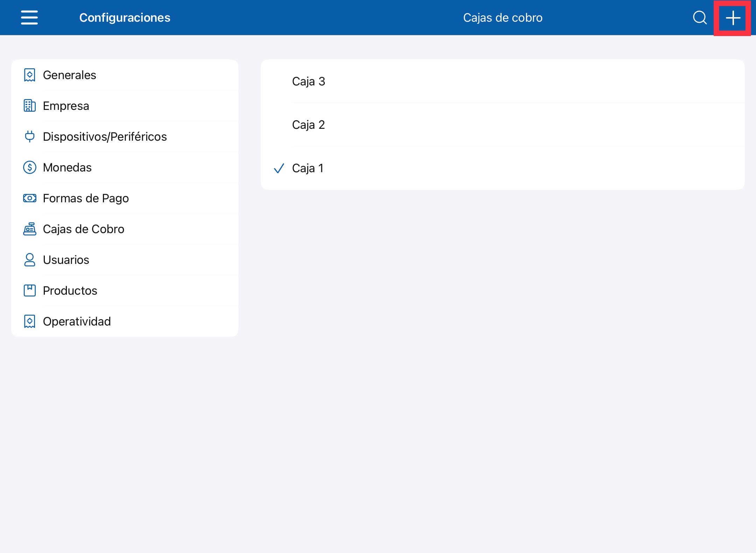Click the Operatividad receipt icon

point(30,321)
